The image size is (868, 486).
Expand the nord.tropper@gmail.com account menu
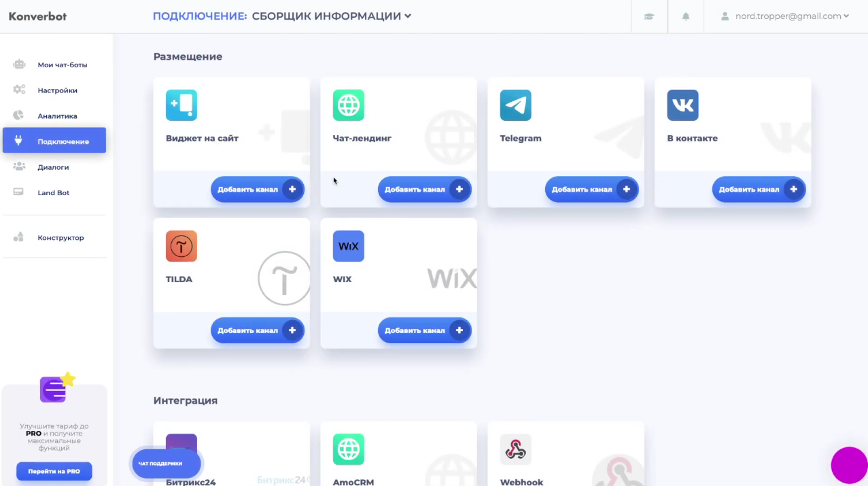785,16
